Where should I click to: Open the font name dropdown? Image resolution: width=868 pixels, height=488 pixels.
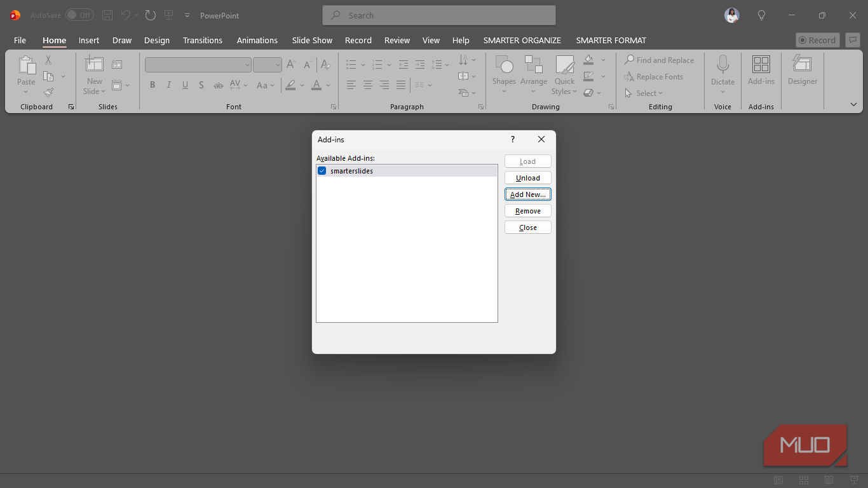click(247, 65)
